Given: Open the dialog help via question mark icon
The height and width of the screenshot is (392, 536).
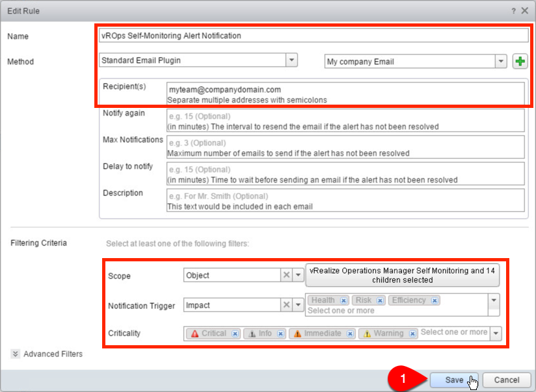Looking at the screenshot, I should tap(513, 10).
